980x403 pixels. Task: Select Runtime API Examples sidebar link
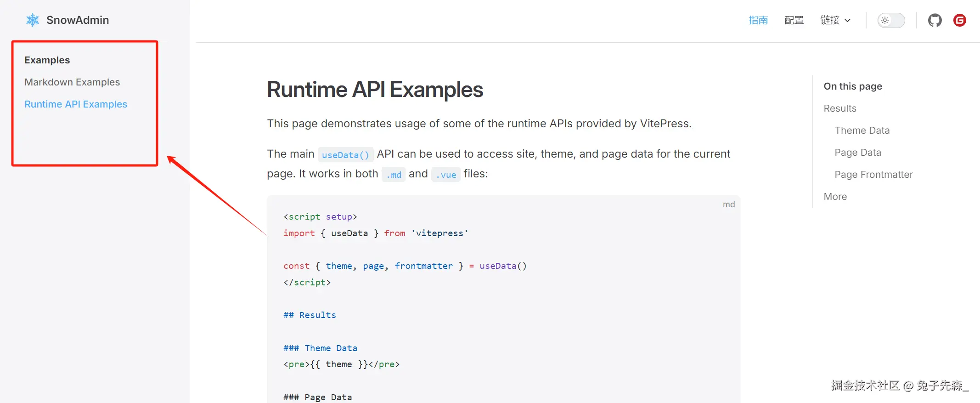[76, 104]
